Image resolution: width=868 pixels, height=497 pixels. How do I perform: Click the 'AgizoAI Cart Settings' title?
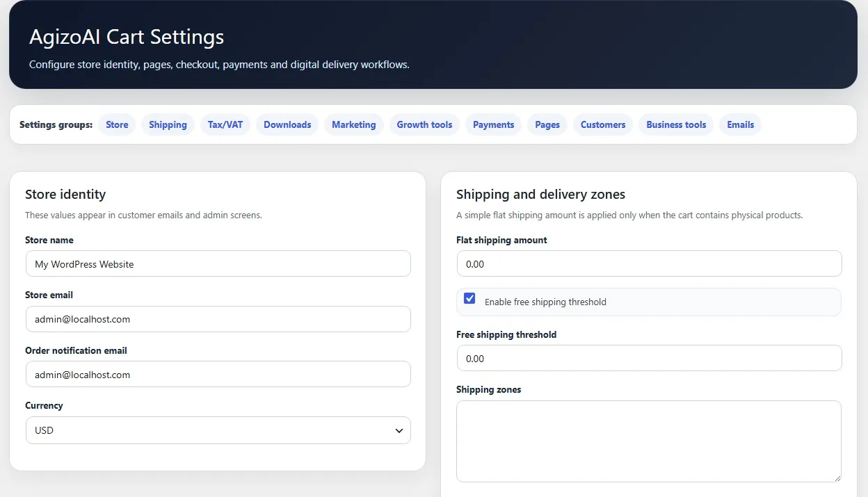[x=127, y=36]
